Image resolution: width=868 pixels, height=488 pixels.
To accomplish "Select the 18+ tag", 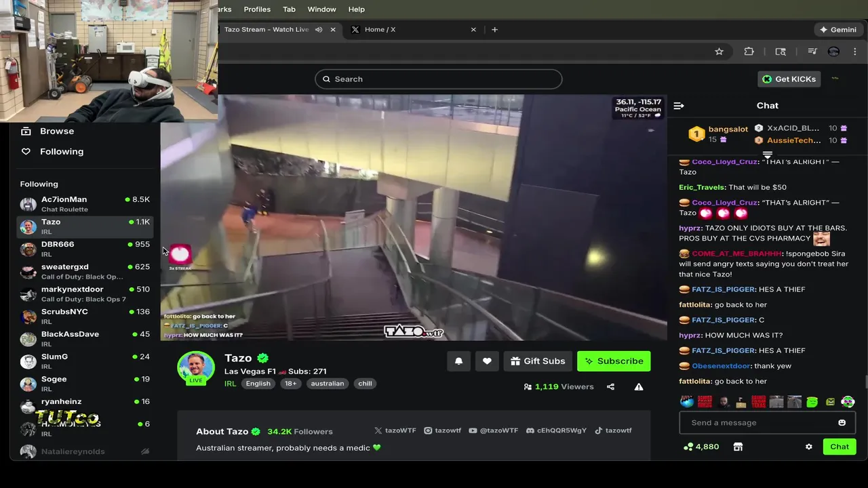I will click(x=290, y=384).
